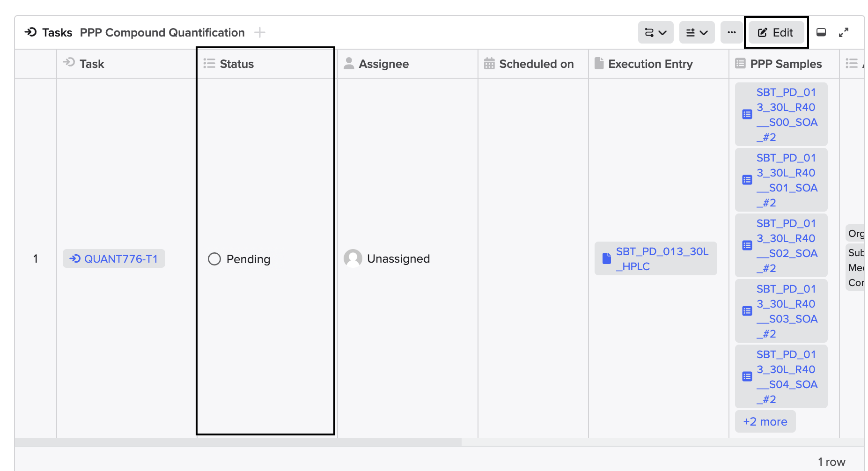The image size is (868, 471).
Task: Click the document icon in Execution Entry header
Action: pyautogui.click(x=599, y=63)
